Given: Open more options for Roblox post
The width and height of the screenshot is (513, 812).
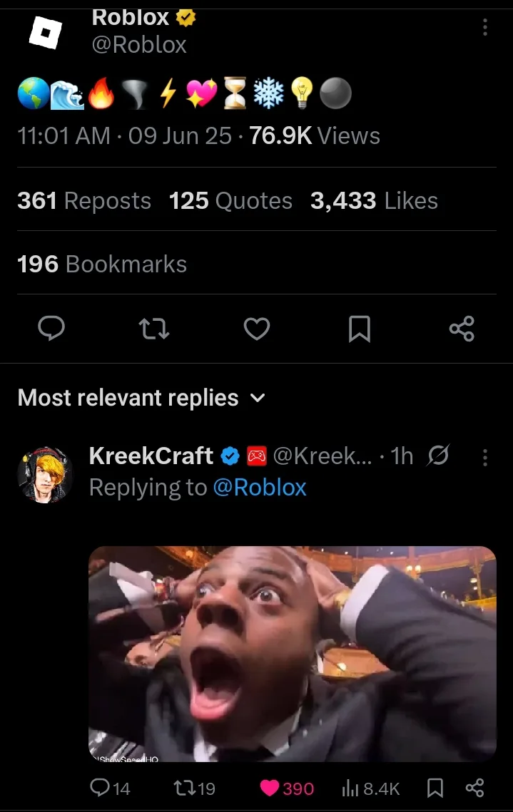Looking at the screenshot, I should (485, 27).
